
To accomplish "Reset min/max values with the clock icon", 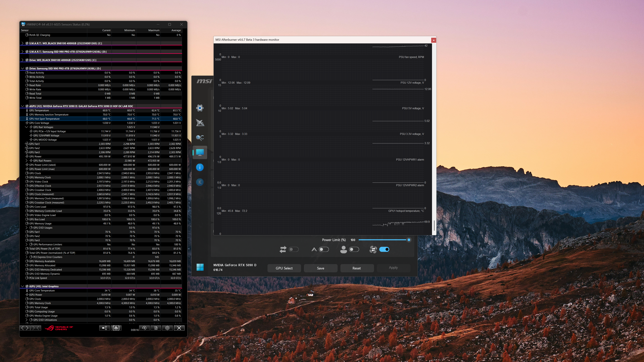I will pyautogui.click(x=145, y=328).
